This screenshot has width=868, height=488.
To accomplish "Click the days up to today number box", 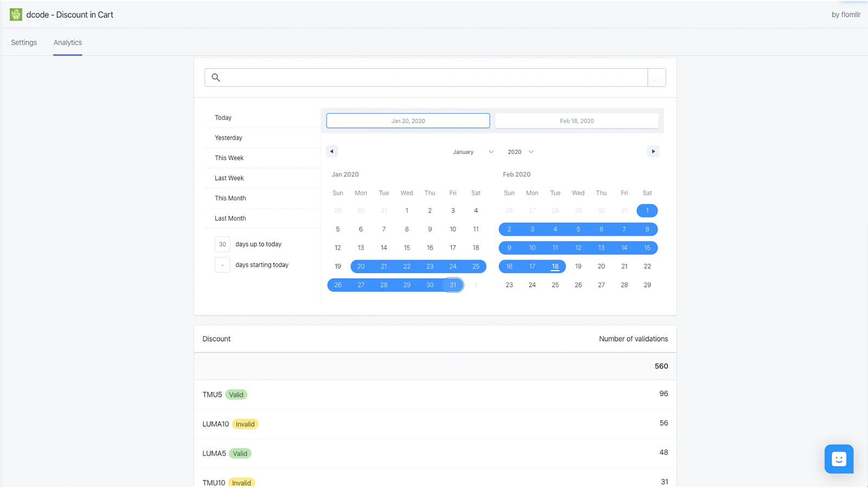I will tap(222, 245).
